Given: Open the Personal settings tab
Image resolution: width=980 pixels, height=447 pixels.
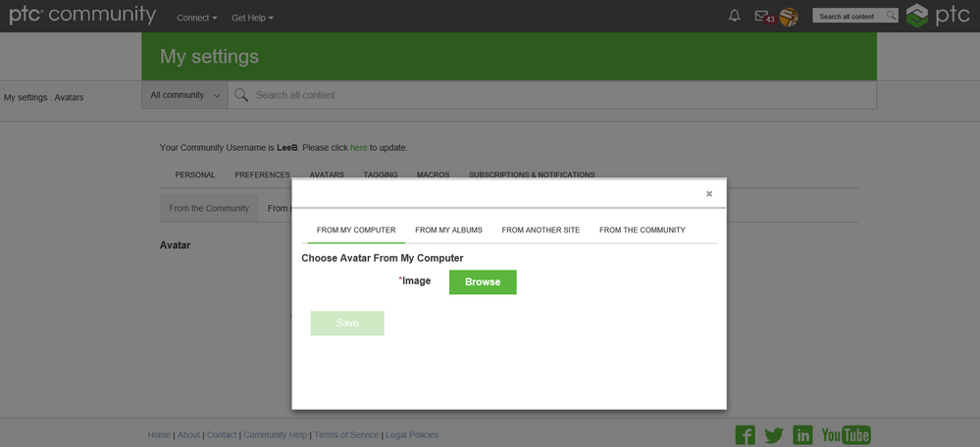Looking at the screenshot, I should coord(195,174).
